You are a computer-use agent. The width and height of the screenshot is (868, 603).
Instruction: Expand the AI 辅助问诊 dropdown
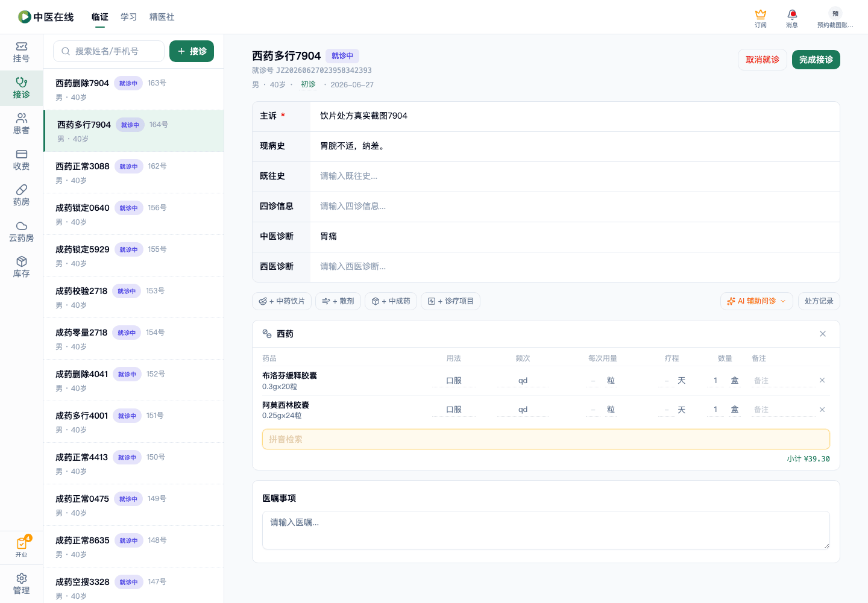pyautogui.click(x=756, y=301)
